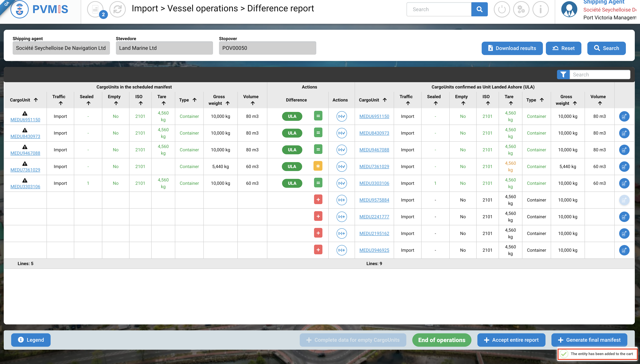Click the refresh icon in the header

118,9
